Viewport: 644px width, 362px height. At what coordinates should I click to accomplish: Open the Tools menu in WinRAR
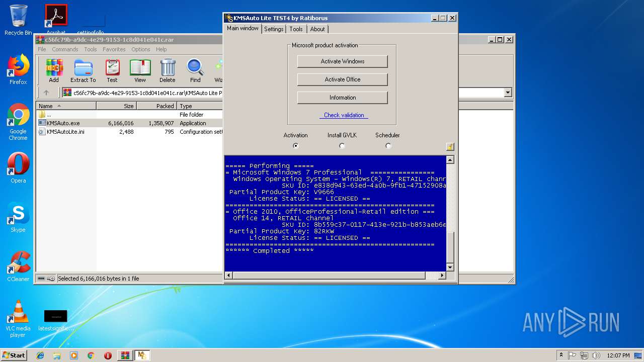point(91,49)
